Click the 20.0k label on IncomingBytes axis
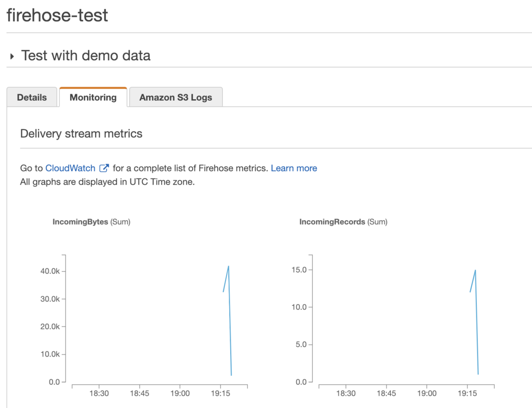This screenshot has height=408, width=532. click(x=50, y=327)
